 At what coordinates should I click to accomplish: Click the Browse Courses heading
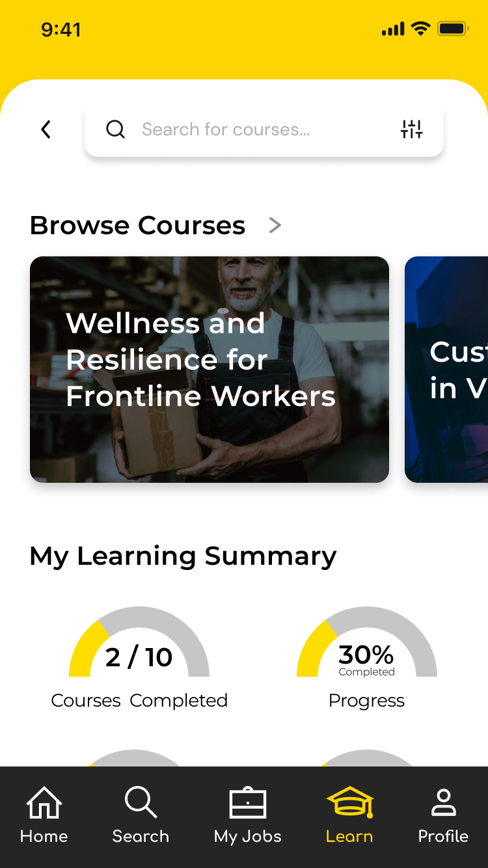[137, 226]
